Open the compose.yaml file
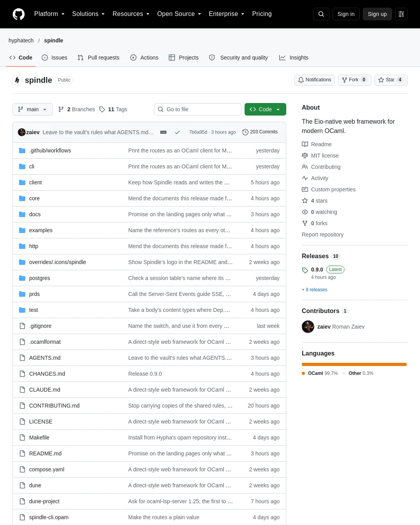420x525 pixels. (x=47, y=469)
